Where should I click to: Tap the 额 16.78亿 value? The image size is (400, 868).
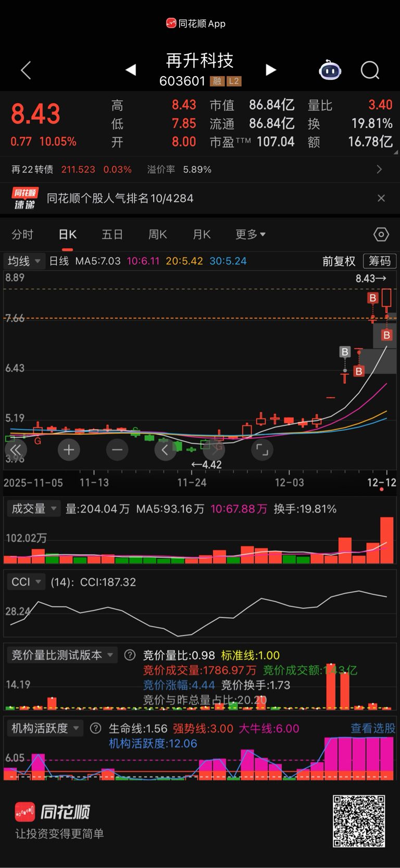pos(370,142)
